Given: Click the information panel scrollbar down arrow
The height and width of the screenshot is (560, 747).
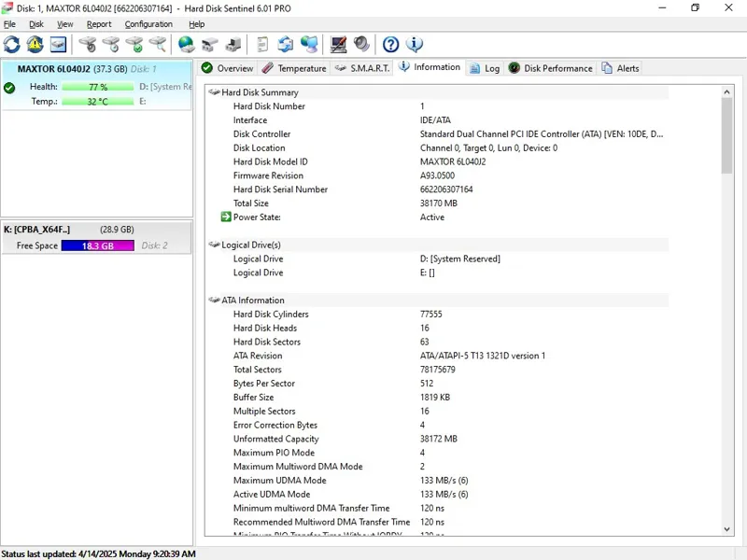Looking at the screenshot, I should 727,529.
